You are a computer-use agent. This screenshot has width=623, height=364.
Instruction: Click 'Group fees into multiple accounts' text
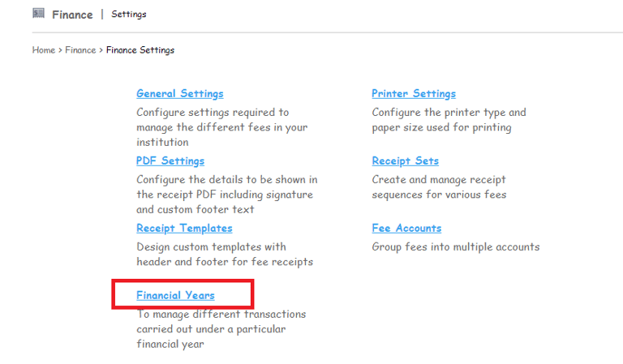click(455, 247)
